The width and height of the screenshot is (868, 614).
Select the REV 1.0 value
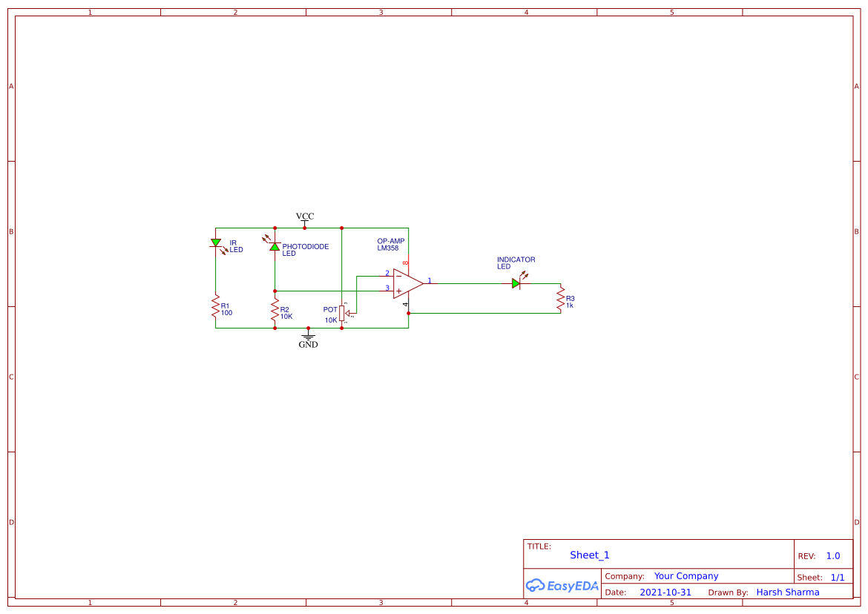tap(833, 556)
